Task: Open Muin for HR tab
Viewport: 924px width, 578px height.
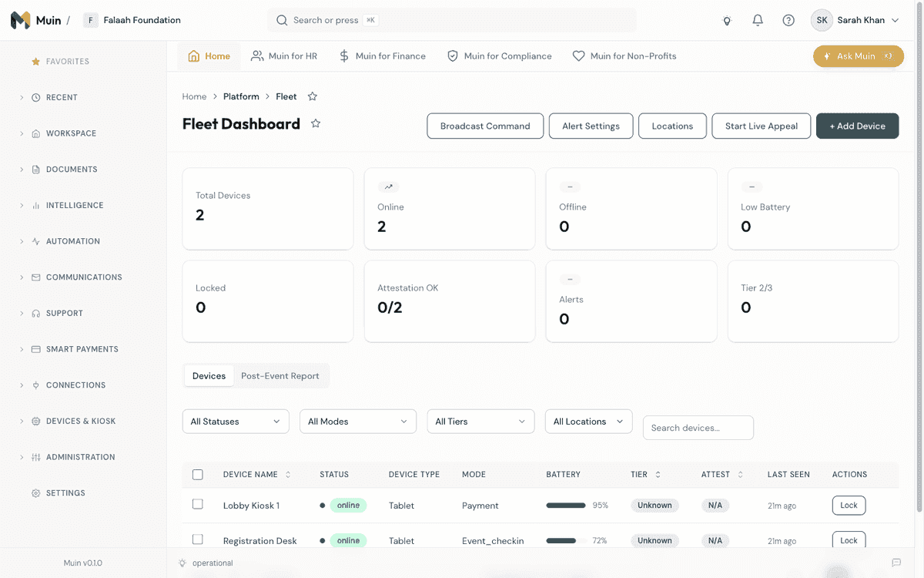Action: (283, 56)
